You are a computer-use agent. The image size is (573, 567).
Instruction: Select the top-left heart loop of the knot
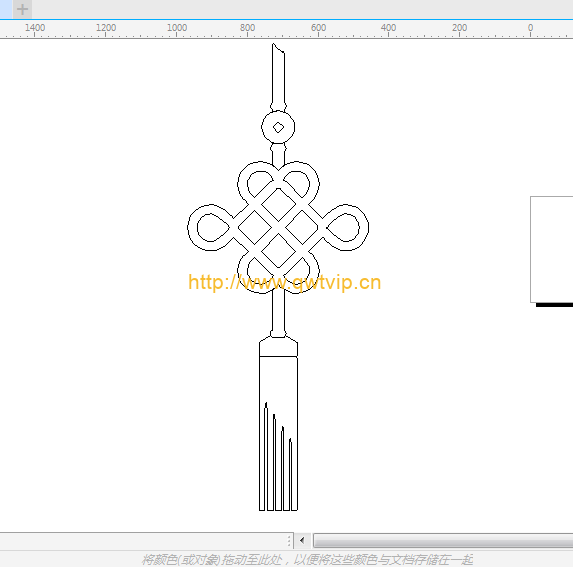tap(258, 183)
